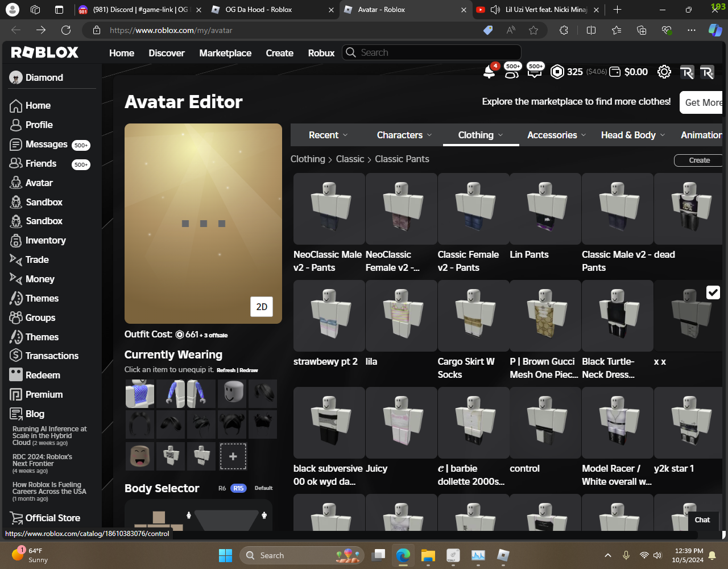Expand the Characters dropdown

click(404, 135)
